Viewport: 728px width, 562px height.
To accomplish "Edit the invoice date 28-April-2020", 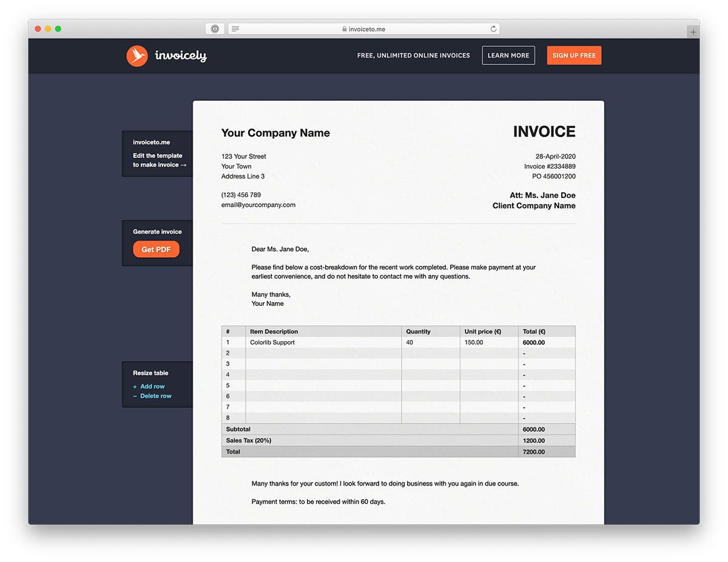I will click(555, 157).
